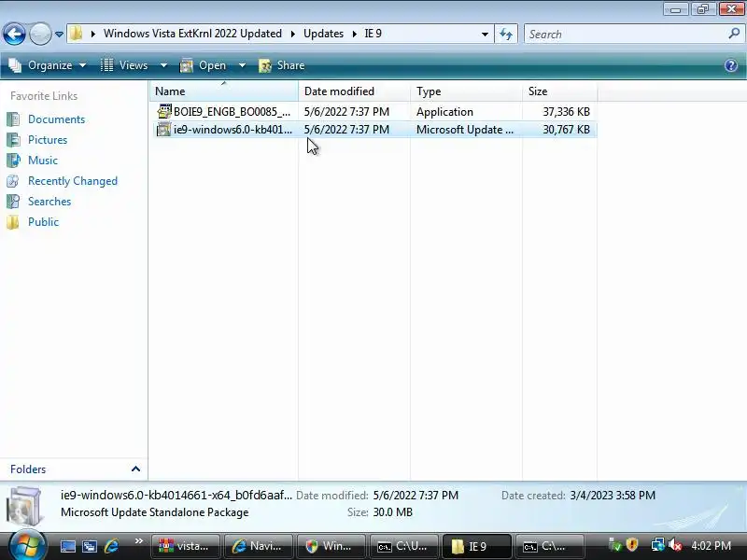Click the 37,336 KB size cell
747x560 pixels.
click(x=567, y=111)
